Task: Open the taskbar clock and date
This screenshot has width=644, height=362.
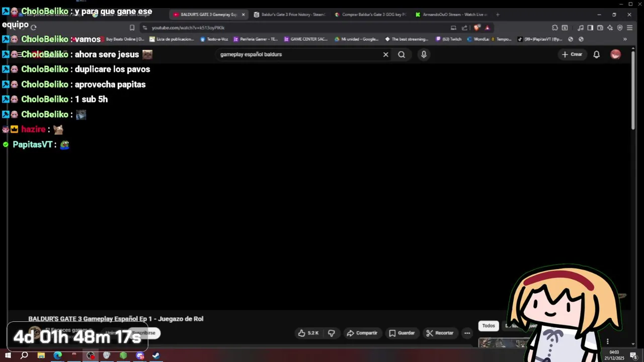Action: (x=614, y=355)
